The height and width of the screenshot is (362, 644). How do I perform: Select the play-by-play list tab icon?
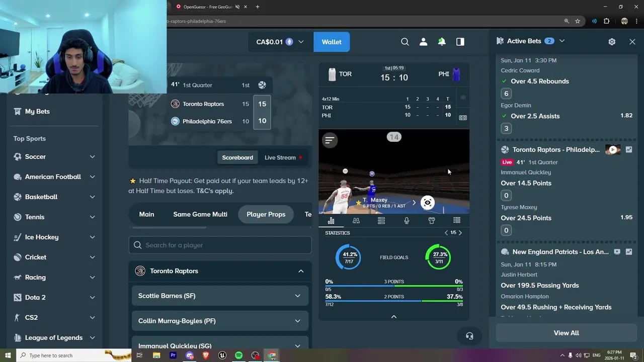pos(457,220)
